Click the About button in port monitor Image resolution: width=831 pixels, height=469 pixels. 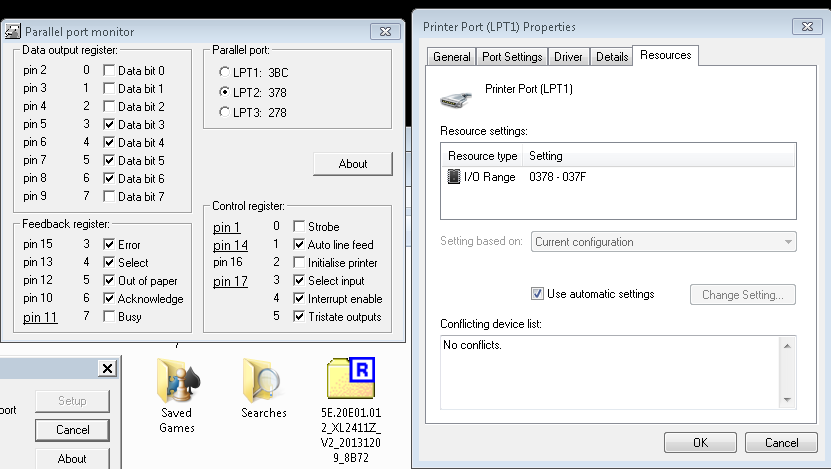[352, 164]
